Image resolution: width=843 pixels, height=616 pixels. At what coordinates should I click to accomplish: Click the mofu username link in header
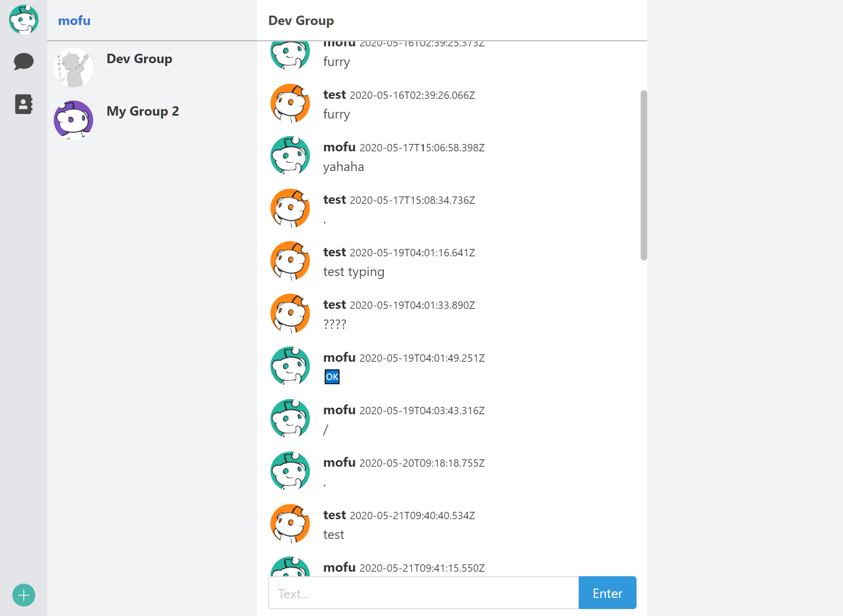74,21
